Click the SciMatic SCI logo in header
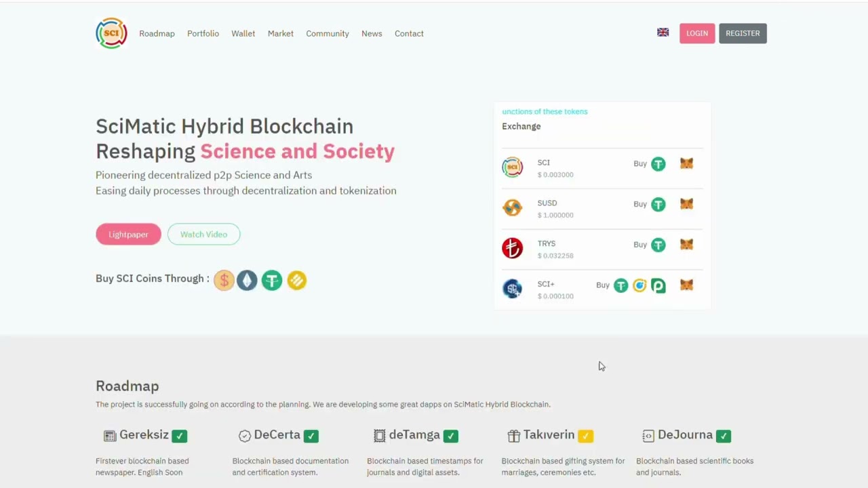The image size is (868, 488). click(x=111, y=33)
